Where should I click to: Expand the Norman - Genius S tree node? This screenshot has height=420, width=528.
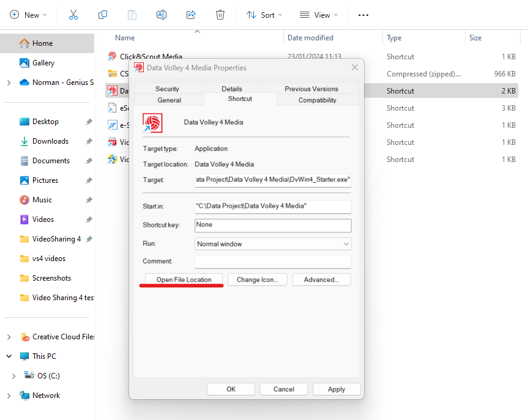pyautogui.click(x=9, y=83)
